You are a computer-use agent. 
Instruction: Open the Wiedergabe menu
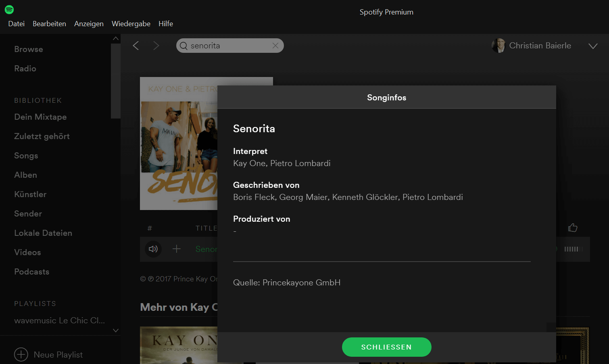(x=131, y=24)
